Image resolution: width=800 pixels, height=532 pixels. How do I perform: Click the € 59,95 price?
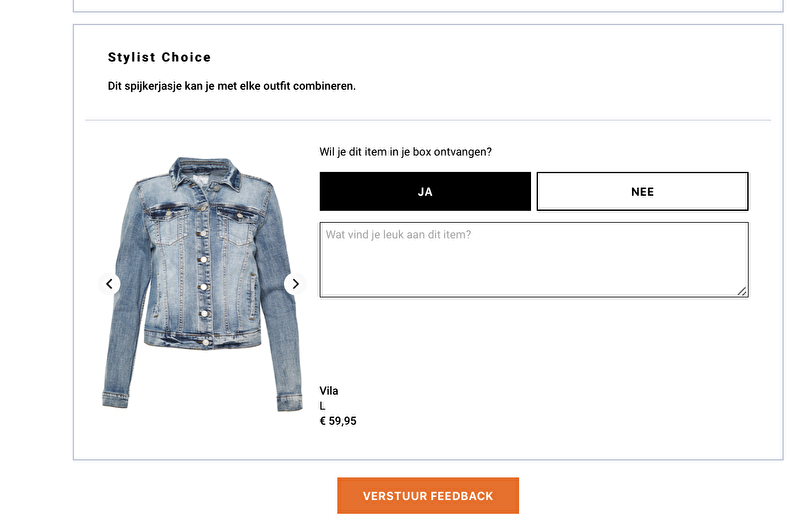point(338,421)
